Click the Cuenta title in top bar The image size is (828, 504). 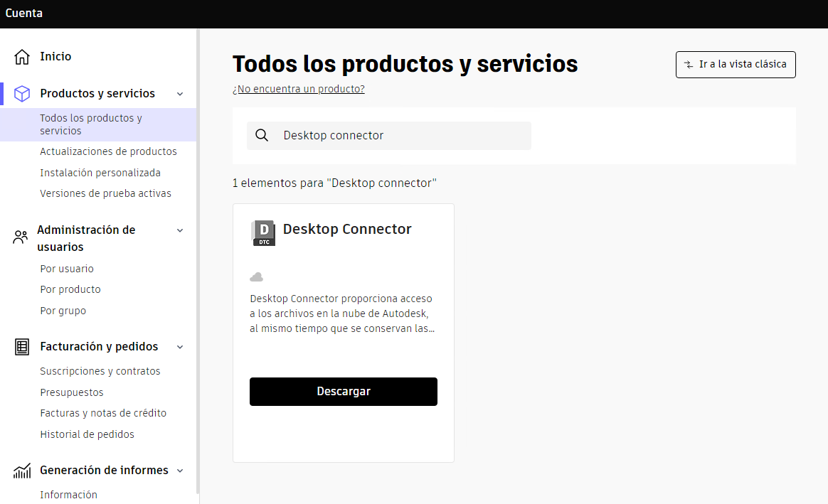23,14
